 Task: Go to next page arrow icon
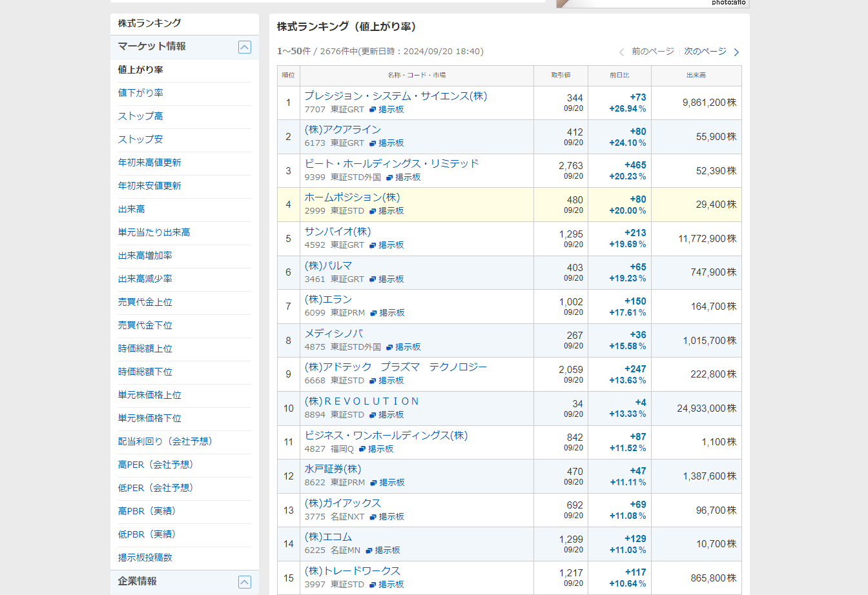click(x=736, y=52)
